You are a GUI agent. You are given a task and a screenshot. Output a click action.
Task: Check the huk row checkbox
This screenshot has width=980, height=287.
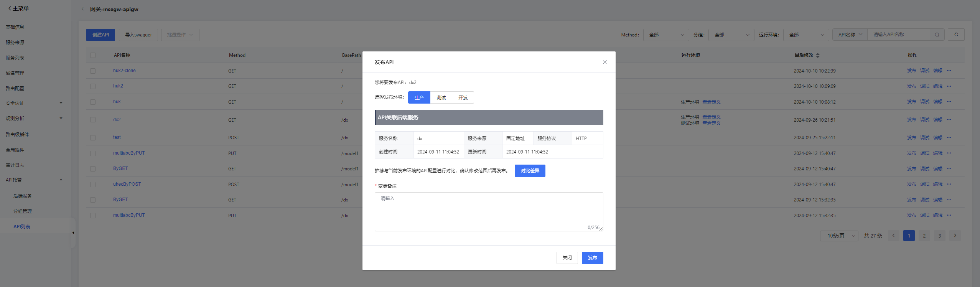point(93,102)
